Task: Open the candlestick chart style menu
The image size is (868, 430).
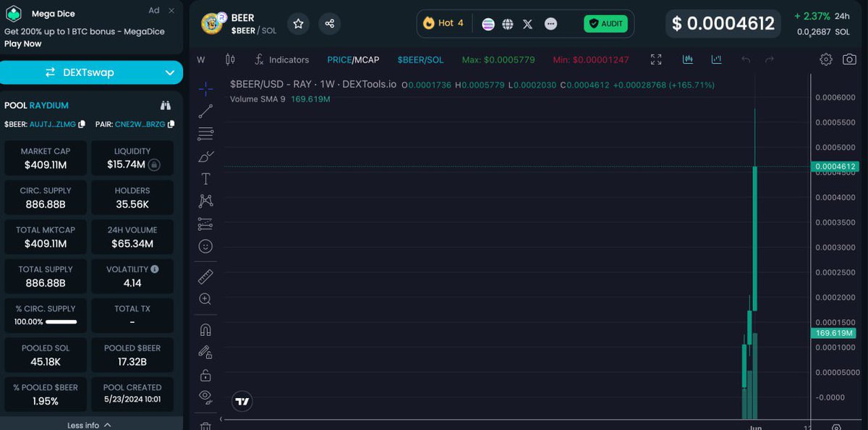Action: pos(231,59)
